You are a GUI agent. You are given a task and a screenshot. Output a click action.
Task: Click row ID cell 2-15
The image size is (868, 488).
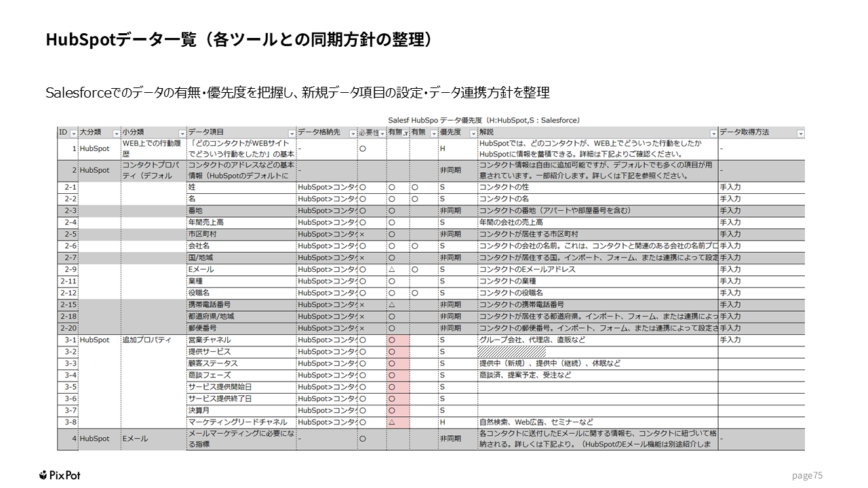coord(68,304)
